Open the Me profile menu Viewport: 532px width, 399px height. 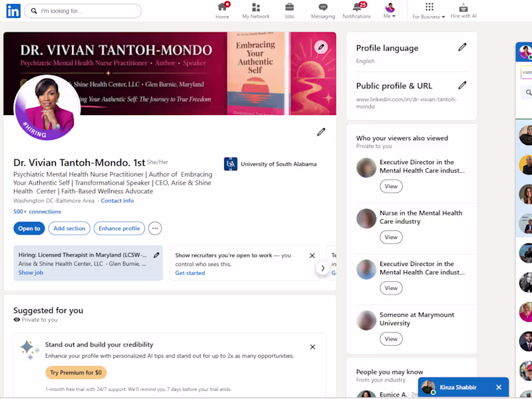pos(390,11)
